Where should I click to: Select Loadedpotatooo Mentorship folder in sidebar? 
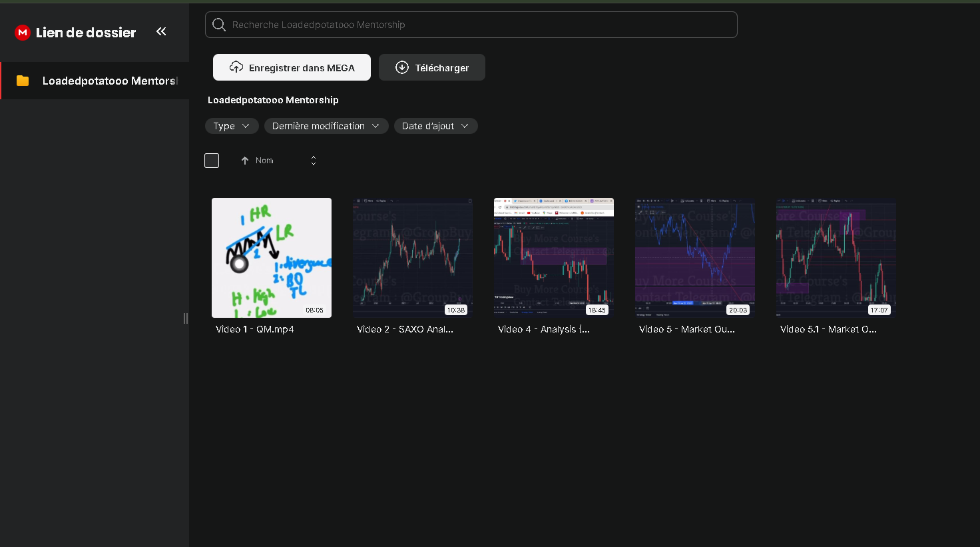coord(109,81)
